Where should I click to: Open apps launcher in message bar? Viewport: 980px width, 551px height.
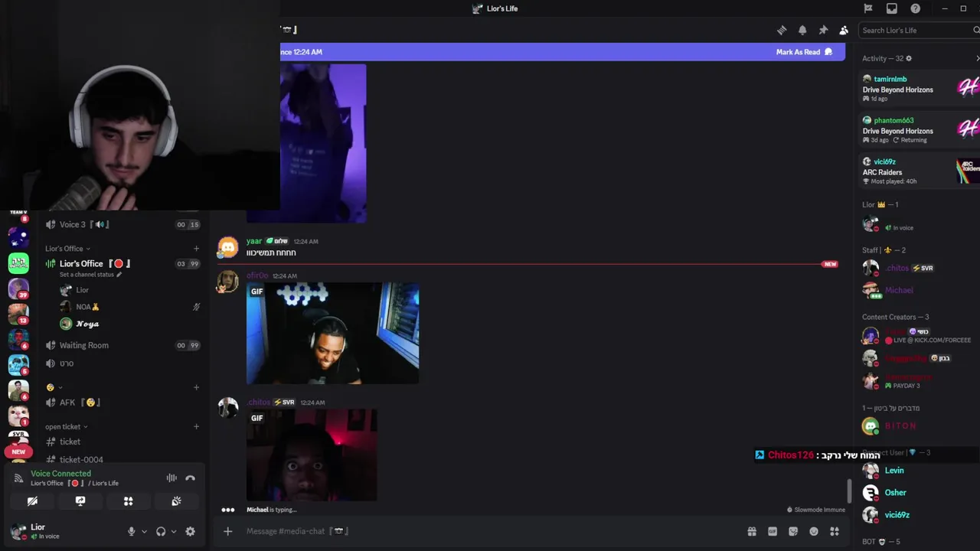(x=835, y=531)
